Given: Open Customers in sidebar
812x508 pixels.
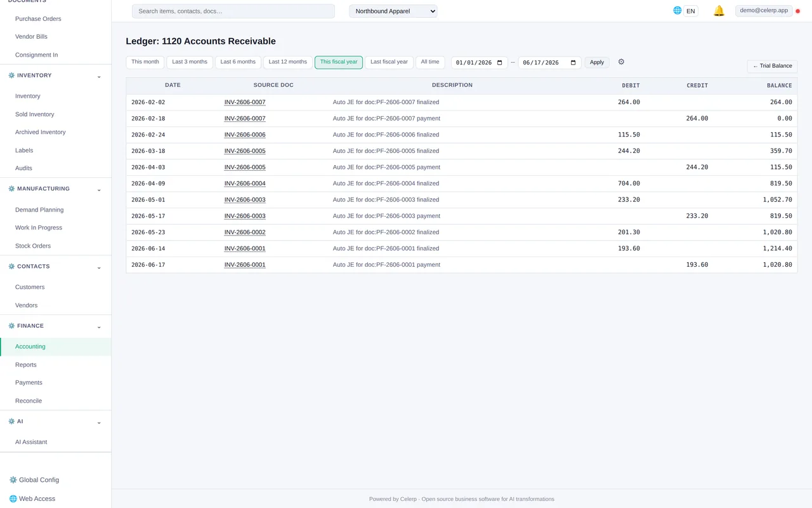Looking at the screenshot, I should point(30,287).
